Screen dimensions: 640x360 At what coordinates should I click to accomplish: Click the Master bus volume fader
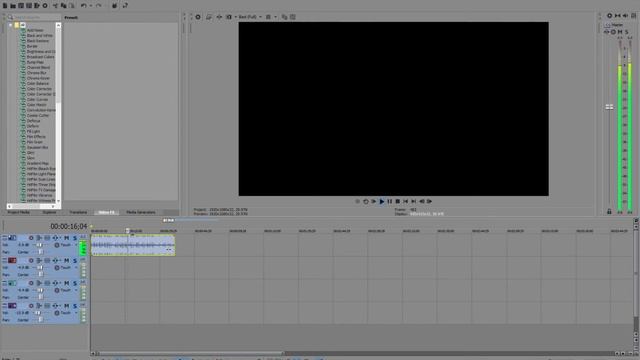coord(609,107)
